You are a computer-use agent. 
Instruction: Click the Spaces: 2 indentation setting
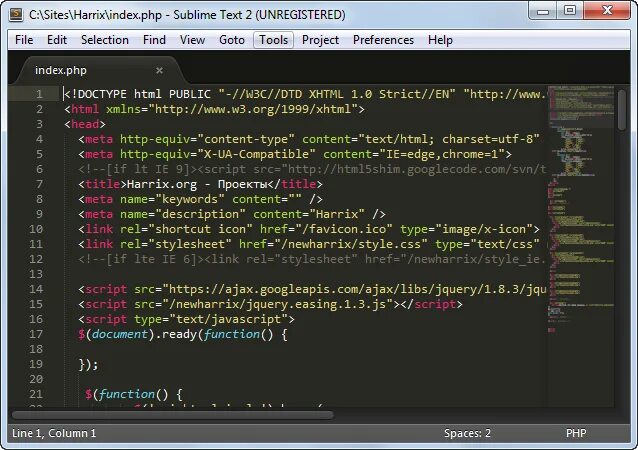(467, 433)
